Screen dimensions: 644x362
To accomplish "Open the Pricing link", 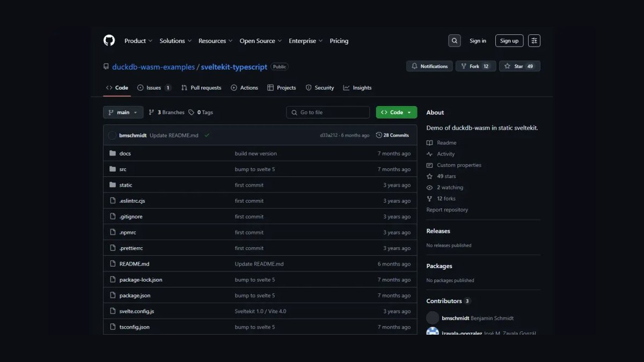I will (x=339, y=41).
